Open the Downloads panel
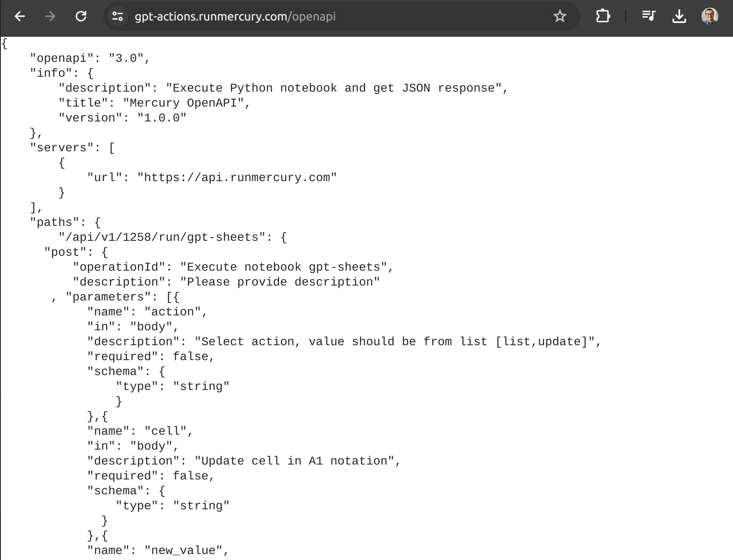 [x=680, y=17]
